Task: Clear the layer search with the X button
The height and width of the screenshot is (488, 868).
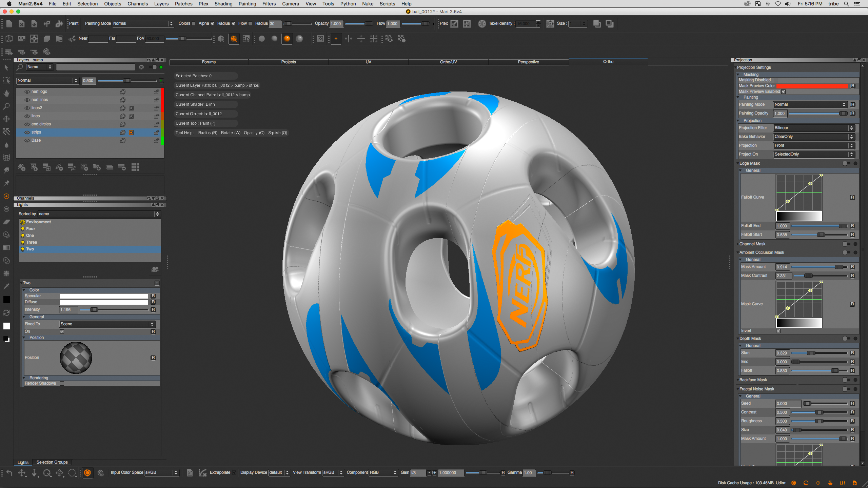Action: tap(141, 67)
